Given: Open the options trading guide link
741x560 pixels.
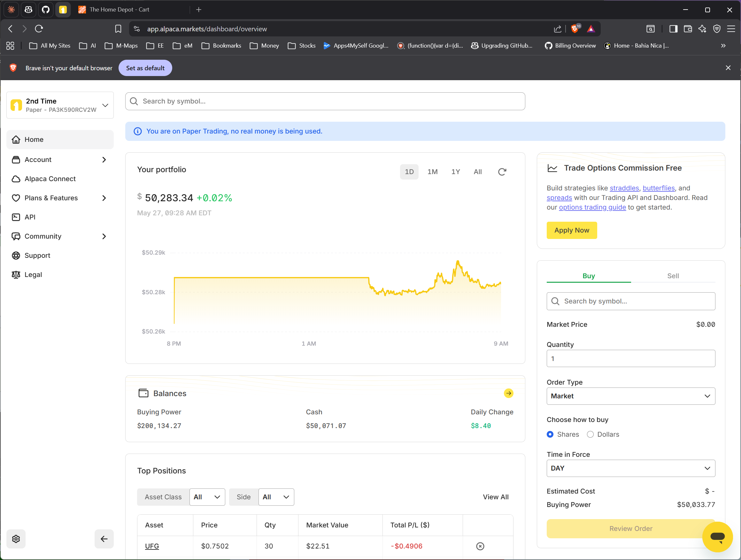Looking at the screenshot, I should tap(592, 207).
